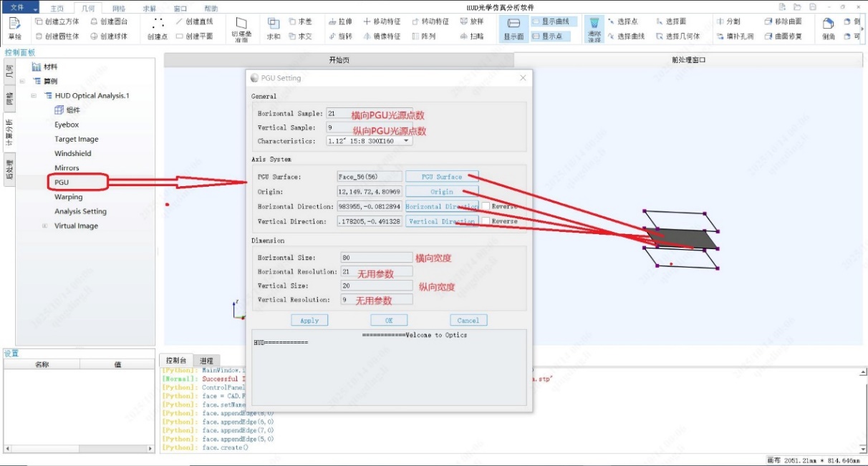The height and width of the screenshot is (466, 868).
Task: Select the 创建球体 sphere tool
Action: click(109, 36)
